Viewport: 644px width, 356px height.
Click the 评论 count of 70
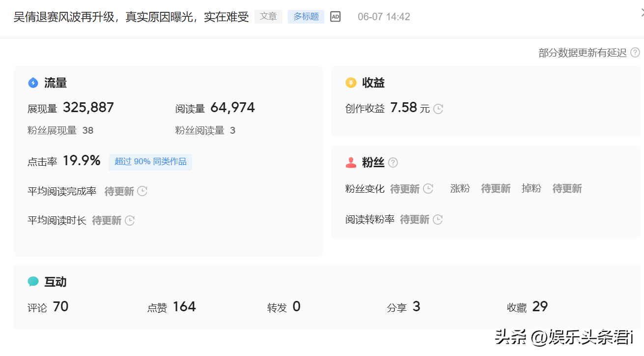click(x=60, y=307)
